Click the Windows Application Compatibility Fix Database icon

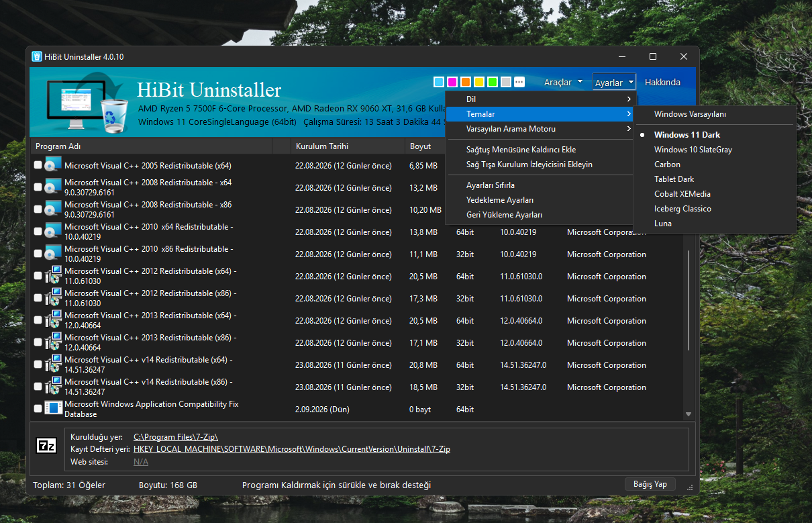point(53,408)
